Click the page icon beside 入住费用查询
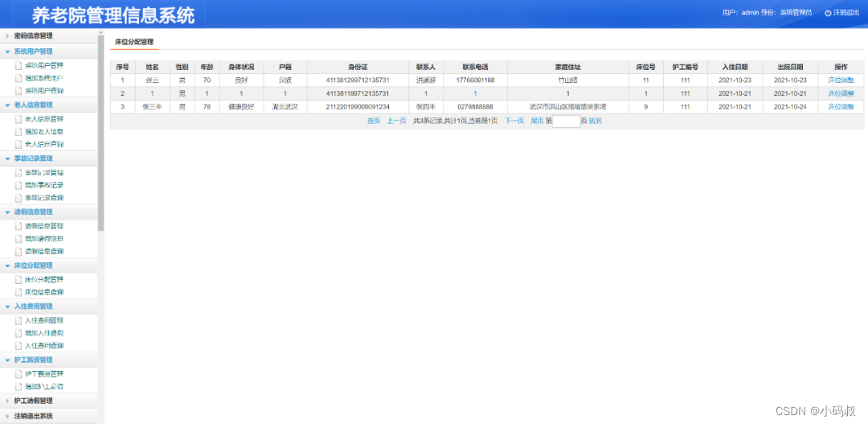Viewport: 868px width, 424px height. [x=18, y=346]
